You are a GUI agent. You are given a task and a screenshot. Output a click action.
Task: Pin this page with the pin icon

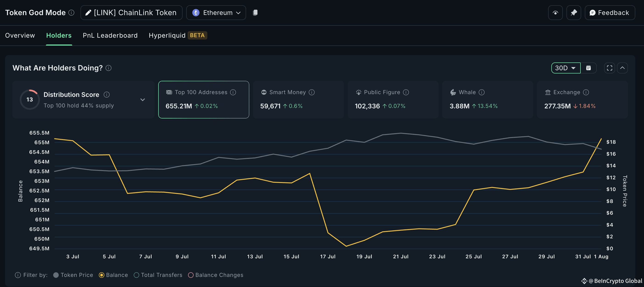574,12
